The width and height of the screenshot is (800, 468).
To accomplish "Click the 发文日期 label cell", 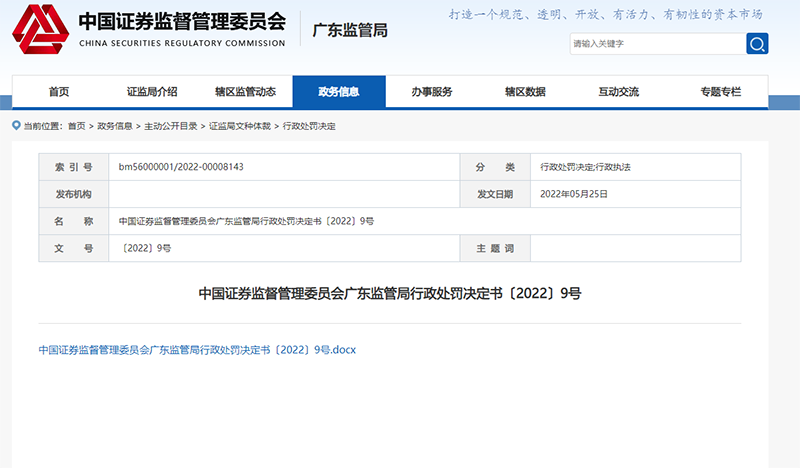I will (495, 194).
